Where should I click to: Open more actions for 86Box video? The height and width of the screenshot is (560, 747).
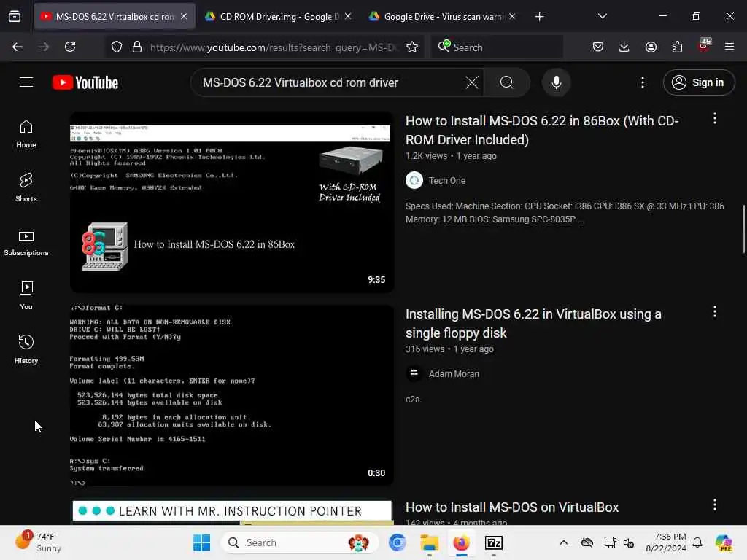(715, 119)
